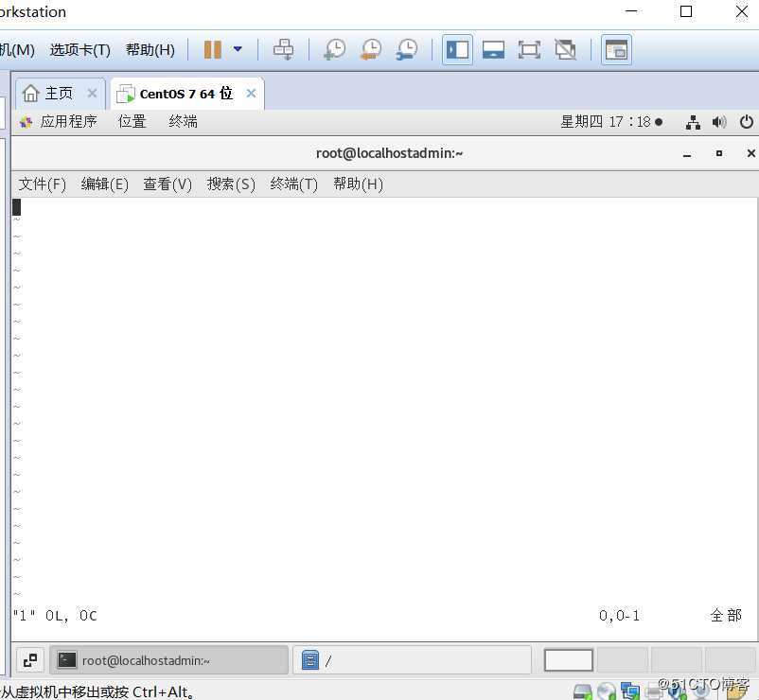Close the CentOS 7 64 位 tab
The height and width of the screenshot is (700, 759).
coord(251,93)
